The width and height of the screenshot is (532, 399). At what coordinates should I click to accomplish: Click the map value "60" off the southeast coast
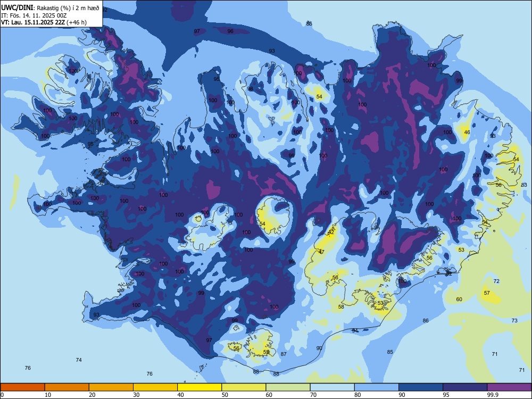459,299
